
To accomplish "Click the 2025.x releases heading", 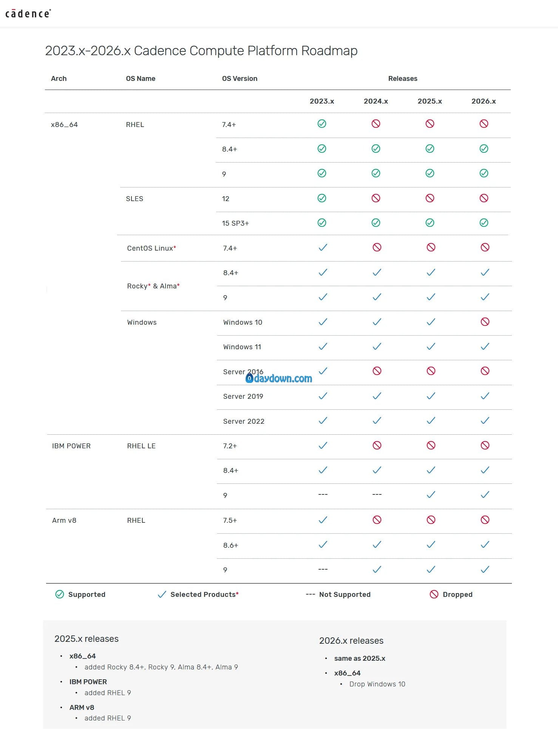I will [x=87, y=638].
